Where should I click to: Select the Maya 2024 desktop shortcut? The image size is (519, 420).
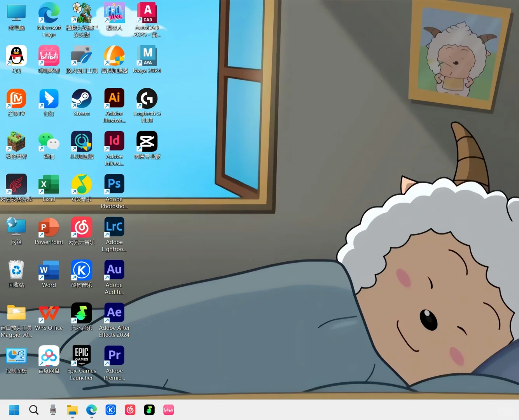(147, 59)
